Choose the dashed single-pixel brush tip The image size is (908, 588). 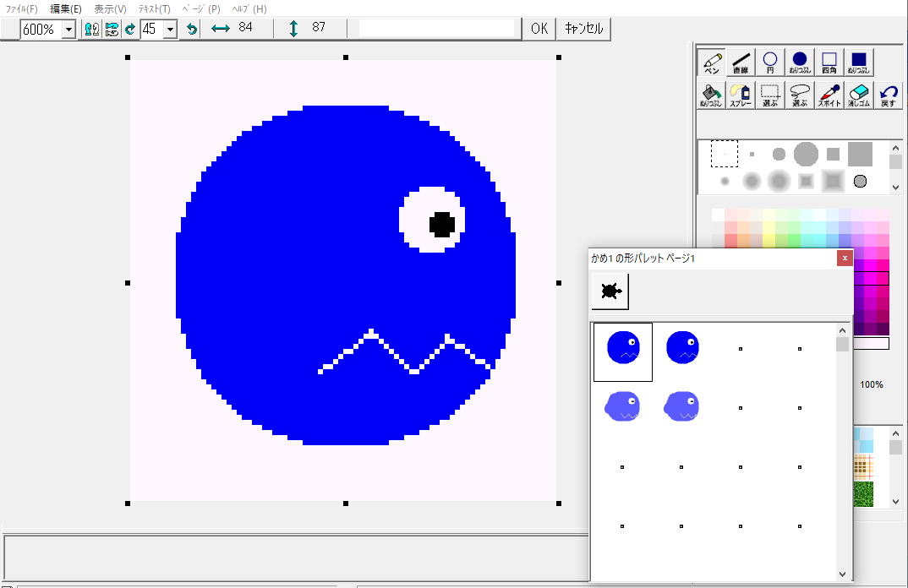[724, 154]
